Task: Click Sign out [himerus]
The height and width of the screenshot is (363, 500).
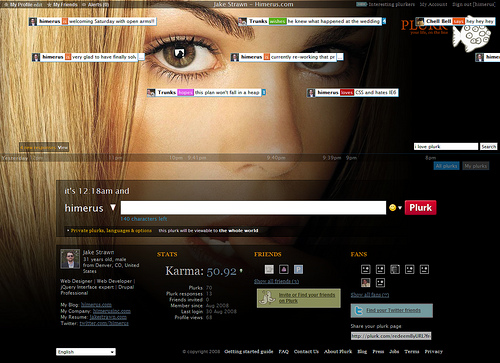Action: pos(474,4)
